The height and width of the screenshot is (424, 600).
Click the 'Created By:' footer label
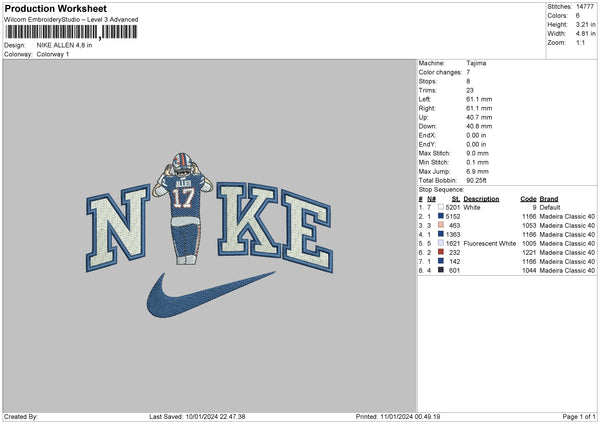coord(21,416)
